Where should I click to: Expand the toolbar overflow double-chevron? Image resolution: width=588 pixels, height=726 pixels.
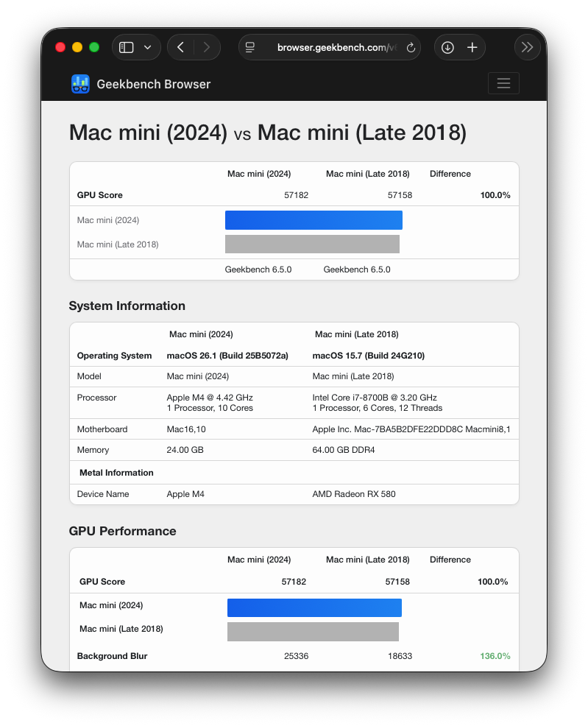click(527, 47)
